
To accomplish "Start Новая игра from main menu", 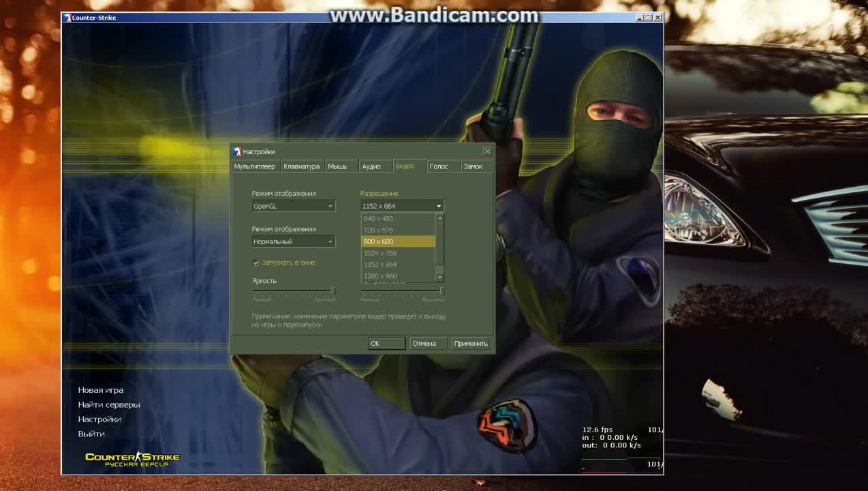I will (101, 390).
